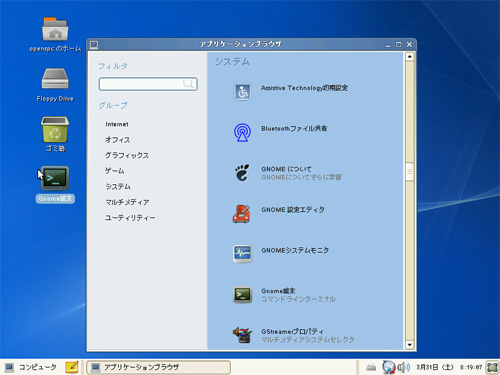Close the application browser window
Viewport: 500px width, 375px height.
pos(410,44)
